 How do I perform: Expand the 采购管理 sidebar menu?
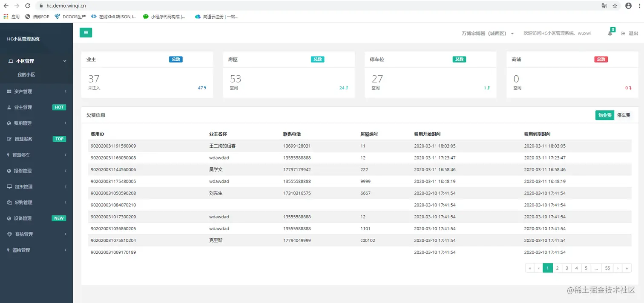click(36, 202)
